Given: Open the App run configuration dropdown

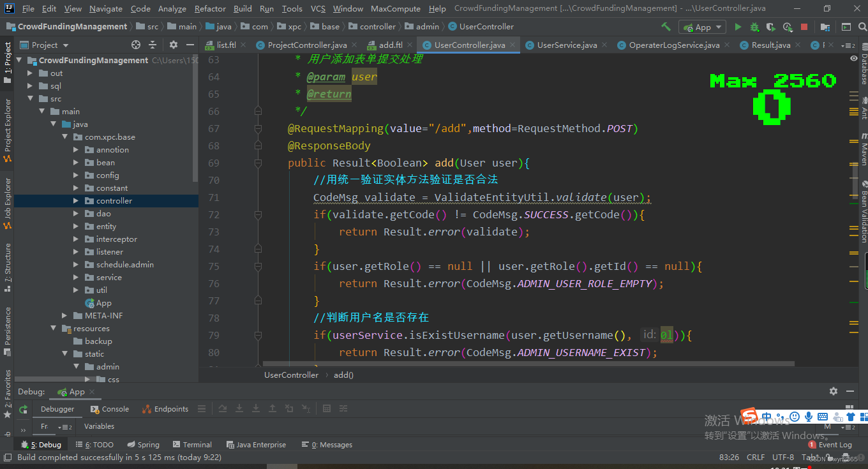Looking at the screenshot, I should tap(702, 27).
